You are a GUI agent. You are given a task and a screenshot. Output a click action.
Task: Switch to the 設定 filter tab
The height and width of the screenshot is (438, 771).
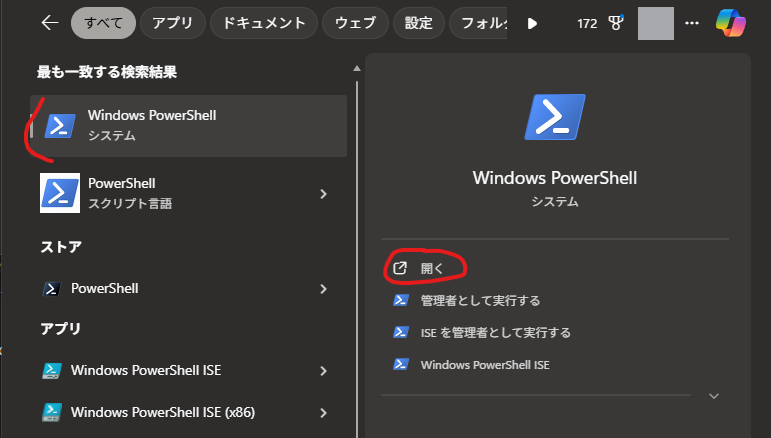coord(419,23)
